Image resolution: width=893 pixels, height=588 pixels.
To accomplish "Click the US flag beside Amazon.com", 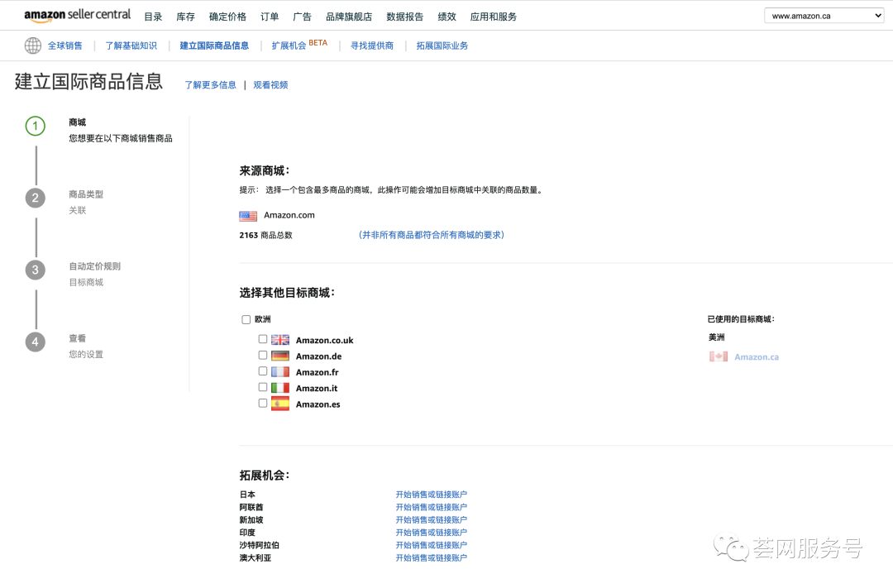I will pos(248,216).
